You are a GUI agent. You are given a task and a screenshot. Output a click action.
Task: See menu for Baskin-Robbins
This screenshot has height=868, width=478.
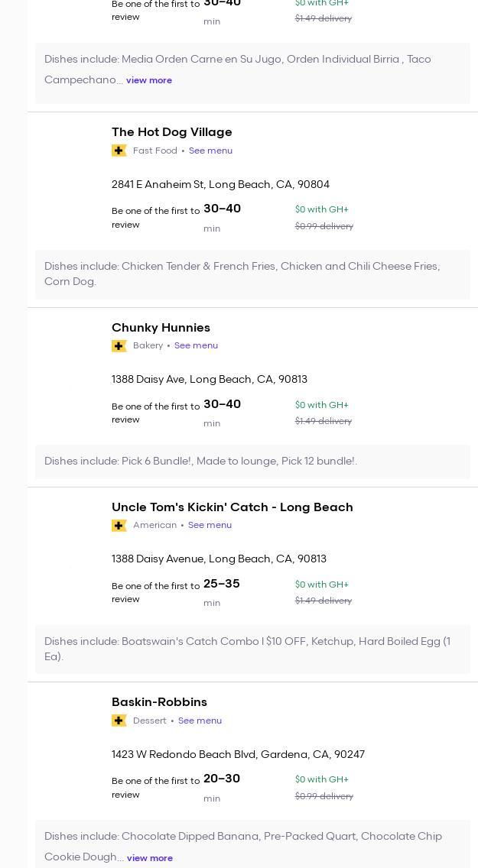[200, 721]
